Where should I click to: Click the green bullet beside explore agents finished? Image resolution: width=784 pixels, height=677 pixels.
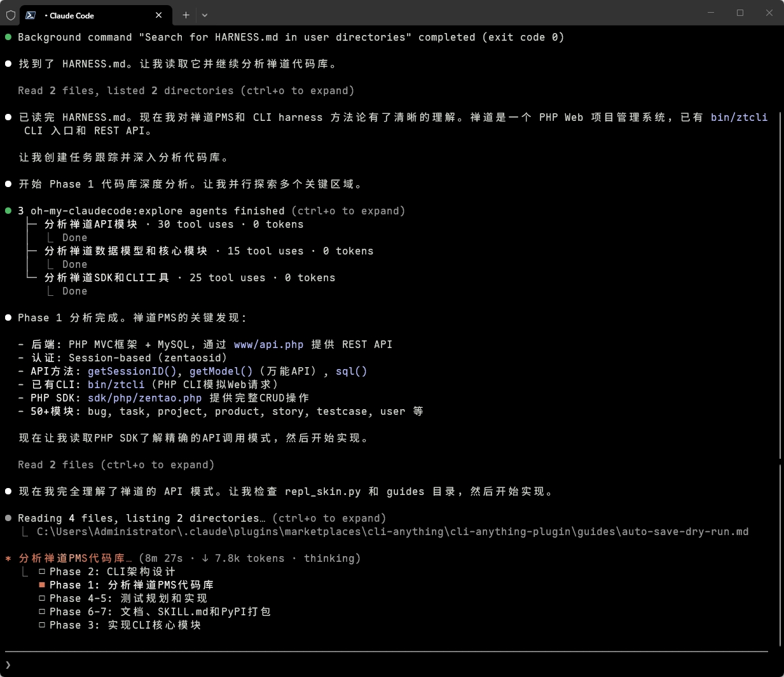coord(8,211)
